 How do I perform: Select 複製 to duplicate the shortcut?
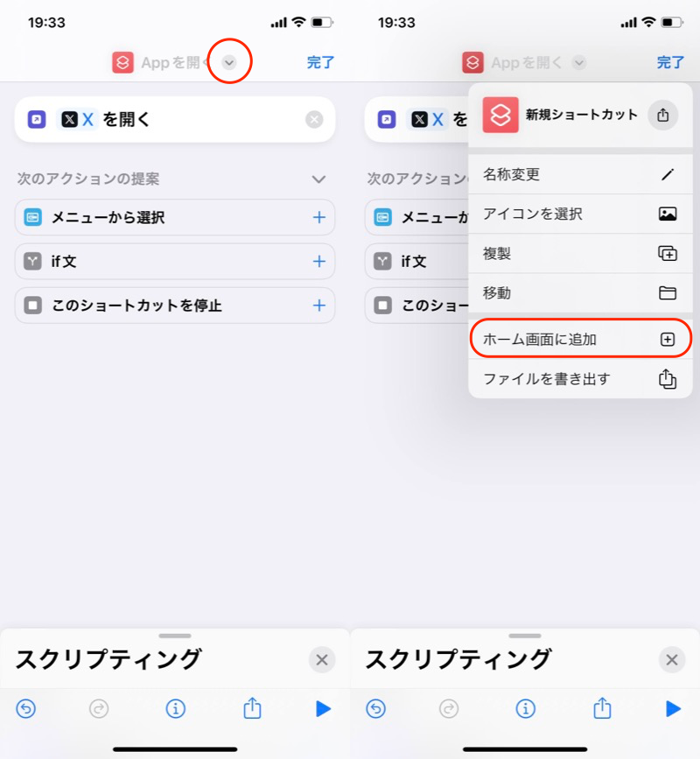[x=579, y=253]
